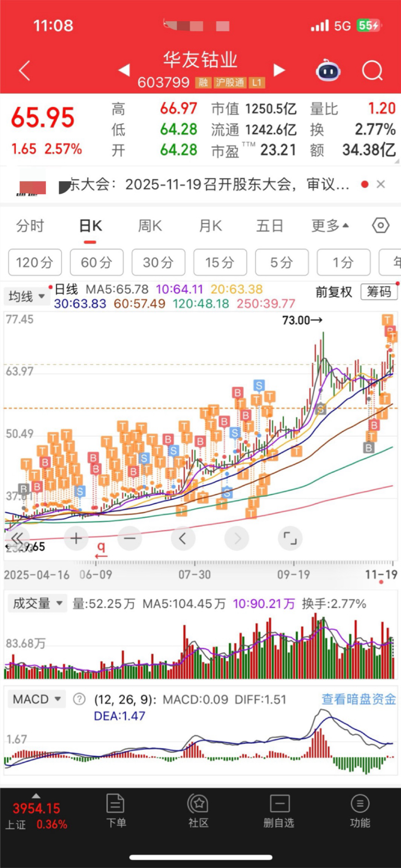401x868 pixels.
Task: Move chart right with chevron button
Action: pos(237,538)
